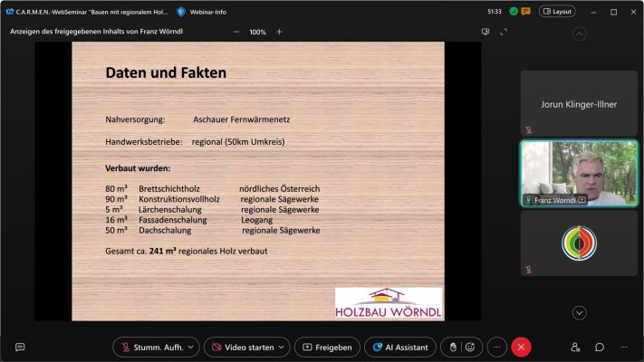Viewport: 644px width, 362px height.
Task: Open more options in the control bar
Action: pyautogui.click(x=497, y=348)
